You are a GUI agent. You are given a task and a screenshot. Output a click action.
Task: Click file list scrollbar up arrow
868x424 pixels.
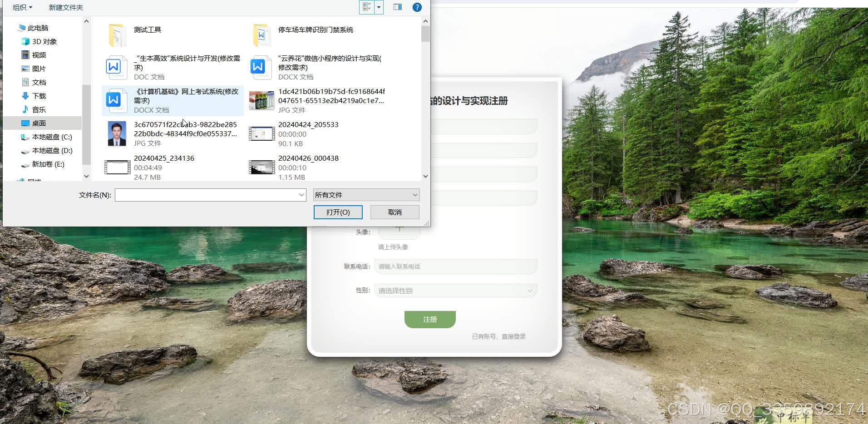point(425,21)
